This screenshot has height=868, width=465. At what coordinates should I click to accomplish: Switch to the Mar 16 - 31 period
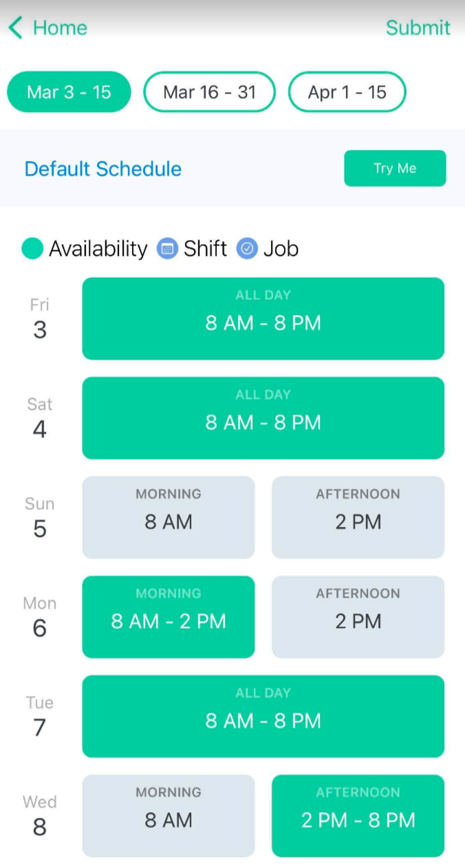pos(209,92)
